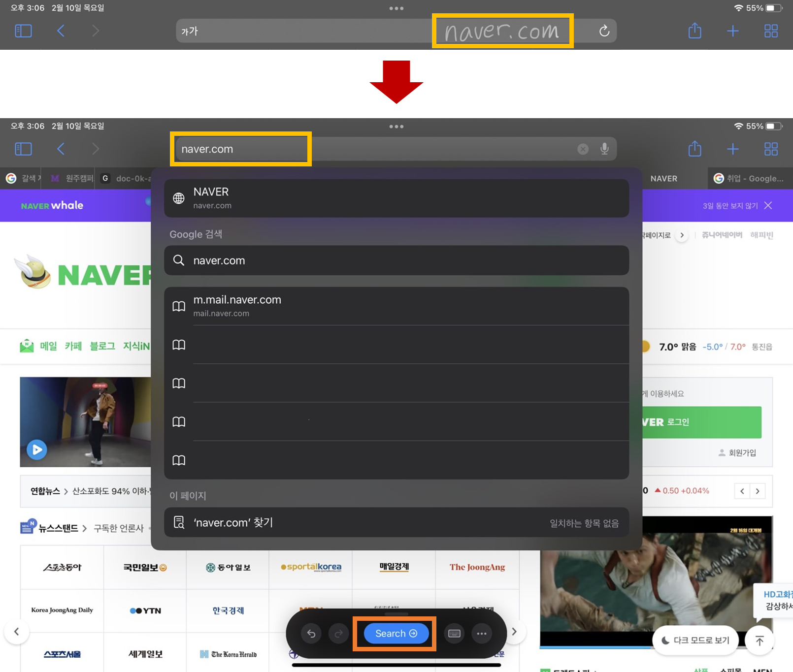Tap the green NAVER 로그인 button
793x672 pixels.
[701, 422]
